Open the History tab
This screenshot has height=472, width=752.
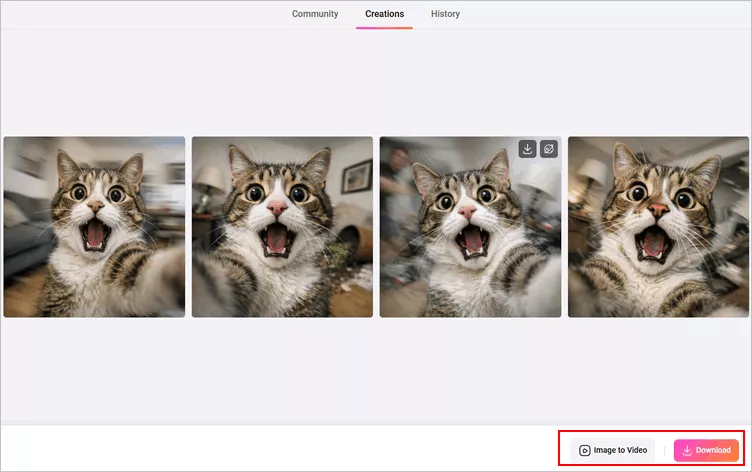pyautogui.click(x=445, y=14)
